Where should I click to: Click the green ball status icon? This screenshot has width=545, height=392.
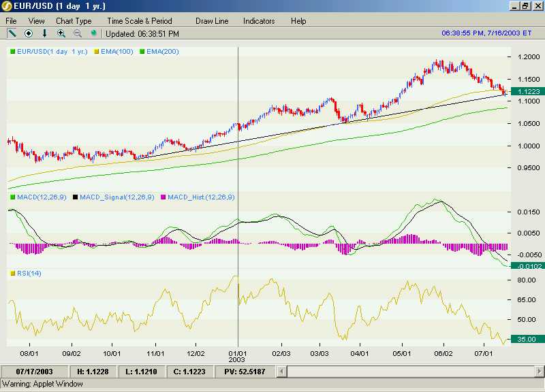click(93, 33)
